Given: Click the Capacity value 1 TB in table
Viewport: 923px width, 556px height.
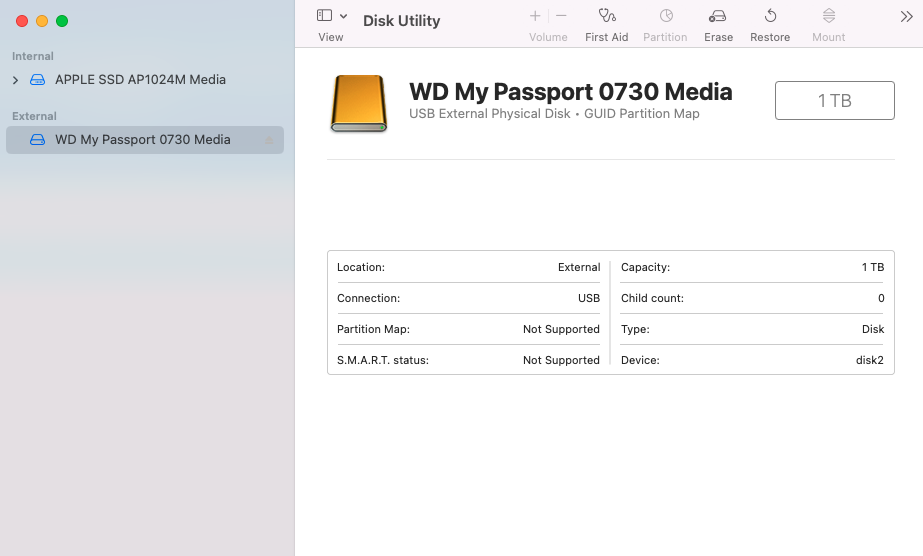Looking at the screenshot, I should 873,267.
